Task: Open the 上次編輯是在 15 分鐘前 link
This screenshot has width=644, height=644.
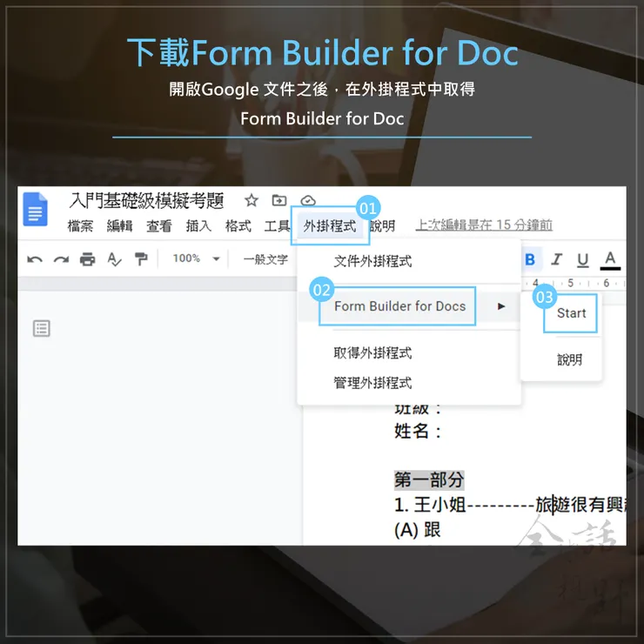Action: coord(484,225)
